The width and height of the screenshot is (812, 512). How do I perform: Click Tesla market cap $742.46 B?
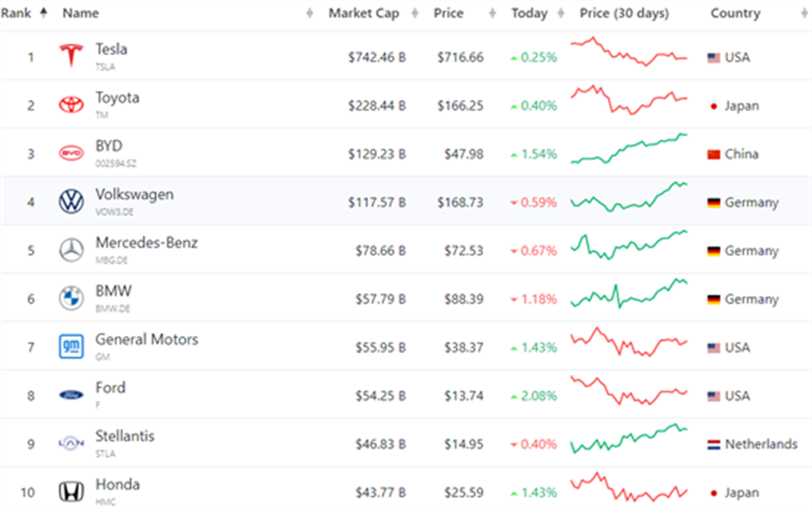377,57
